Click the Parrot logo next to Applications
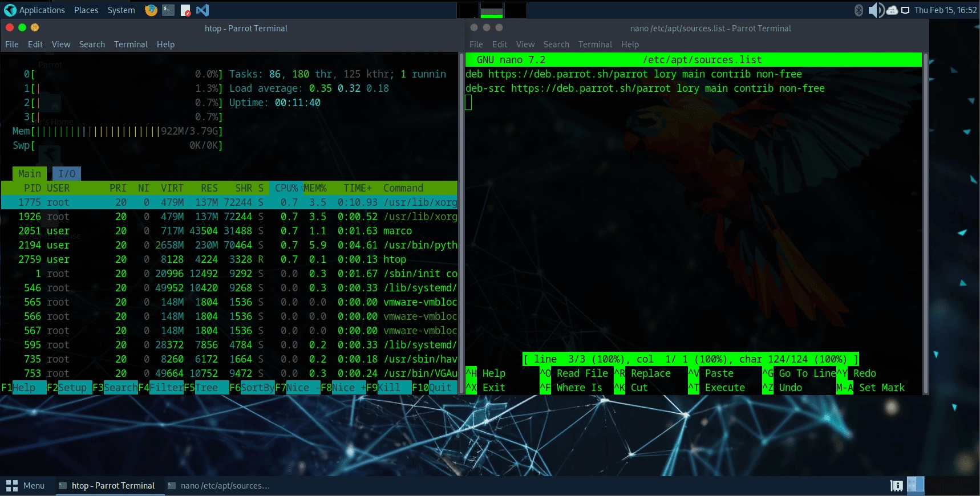This screenshot has width=980, height=496. coord(10,10)
